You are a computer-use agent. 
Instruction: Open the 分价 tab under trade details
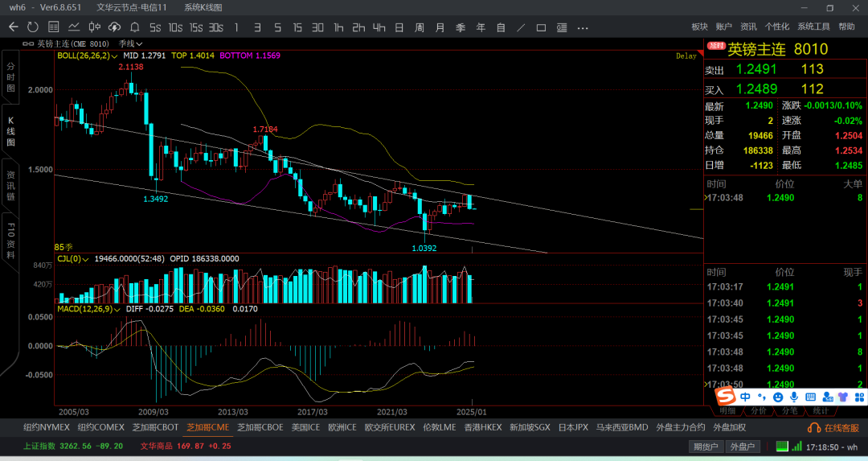(759, 410)
